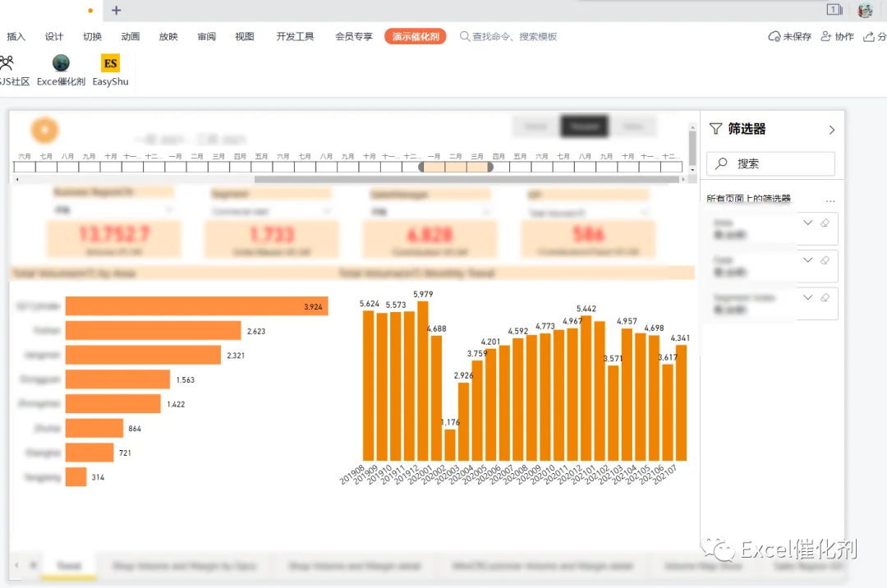Select the dark highlighted button in report header

pos(585,126)
